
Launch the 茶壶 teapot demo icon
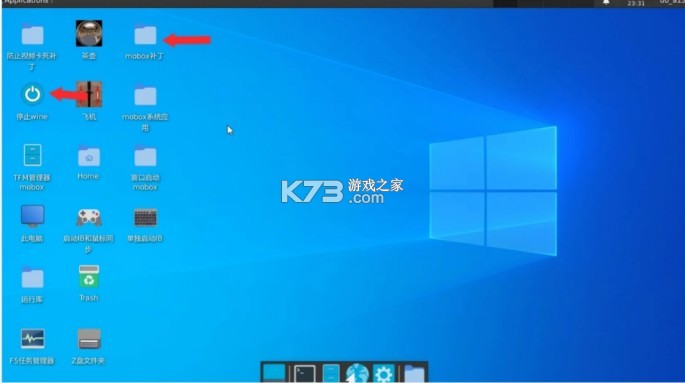[x=89, y=33]
